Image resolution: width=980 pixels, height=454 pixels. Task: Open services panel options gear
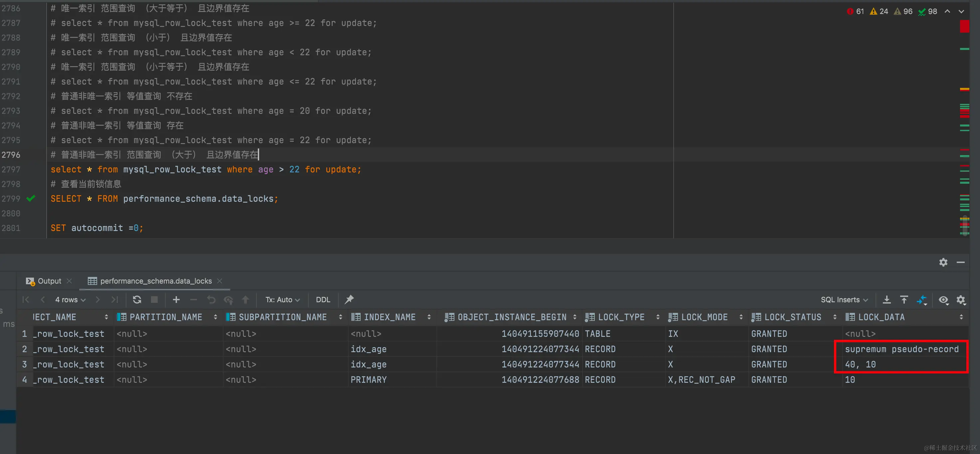(x=943, y=262)
